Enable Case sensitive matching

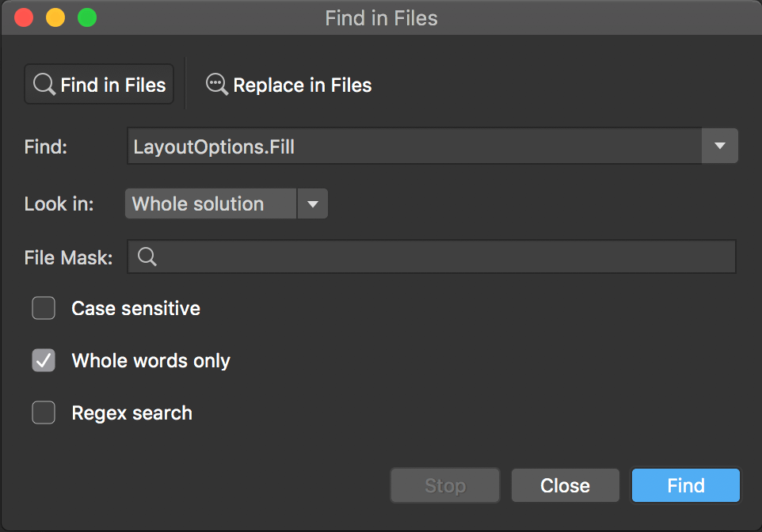(44, 308)
